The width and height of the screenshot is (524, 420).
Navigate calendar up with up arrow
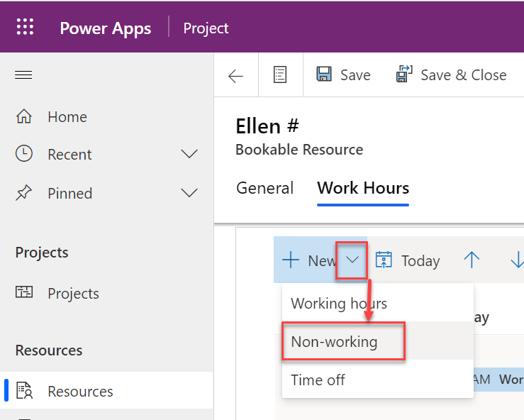coord(472,260)
